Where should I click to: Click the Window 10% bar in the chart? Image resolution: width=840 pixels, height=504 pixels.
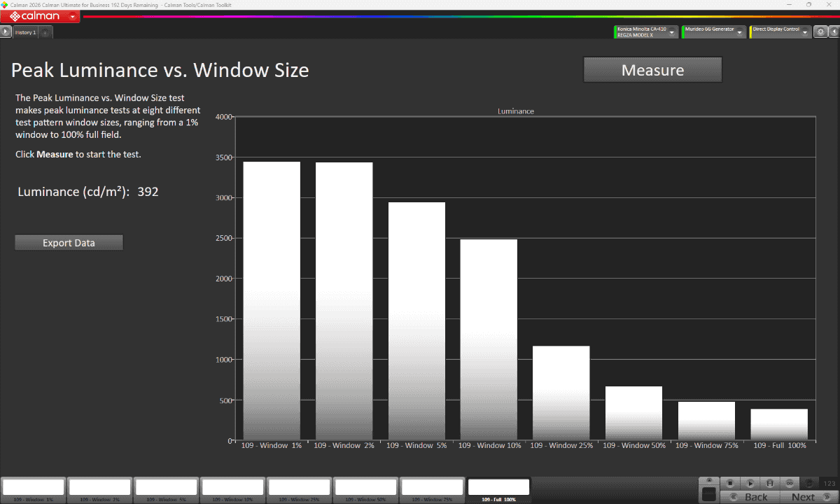point(489,340)
